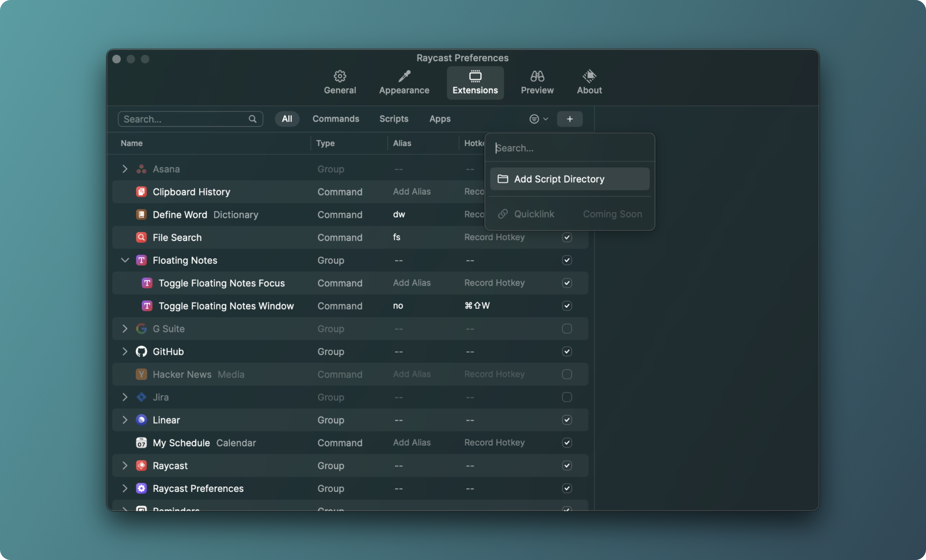Click Add Alias for My Schedule

[x=412, y=442]
